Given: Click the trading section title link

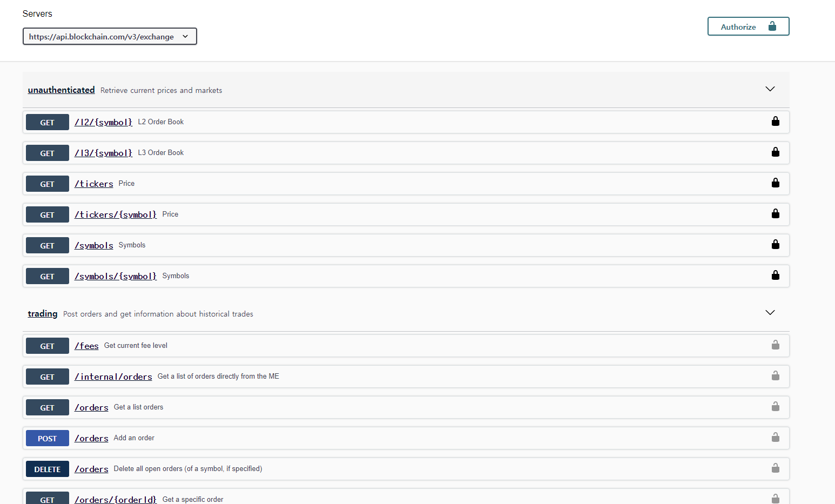Looking at the screenshot, I should 43,313.
